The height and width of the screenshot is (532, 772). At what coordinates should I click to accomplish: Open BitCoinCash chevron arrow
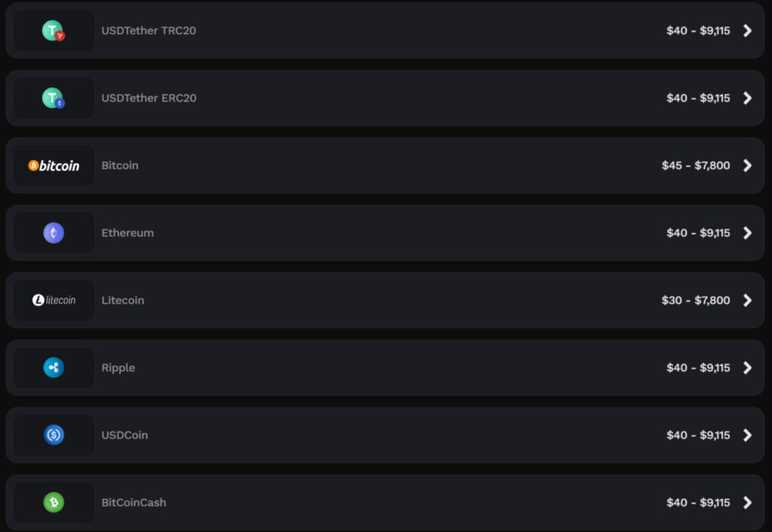(747, 503)
